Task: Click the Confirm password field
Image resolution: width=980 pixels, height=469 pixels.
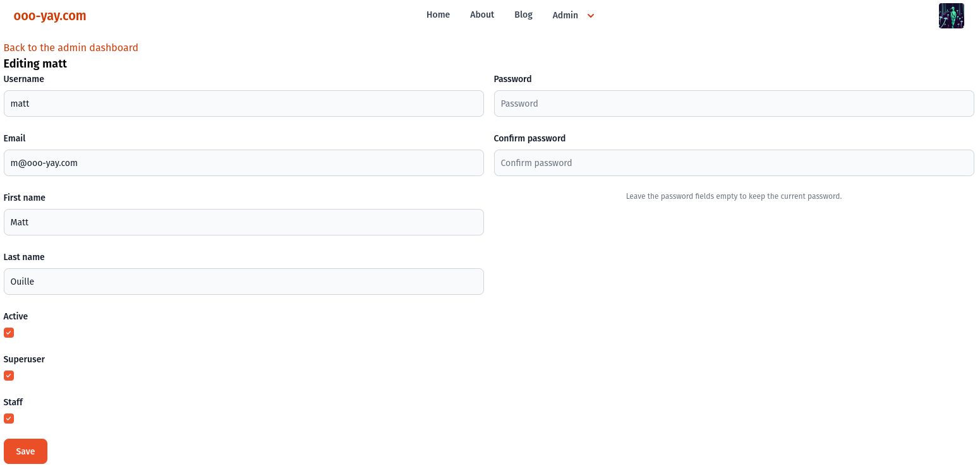Action: pos(734,163)
